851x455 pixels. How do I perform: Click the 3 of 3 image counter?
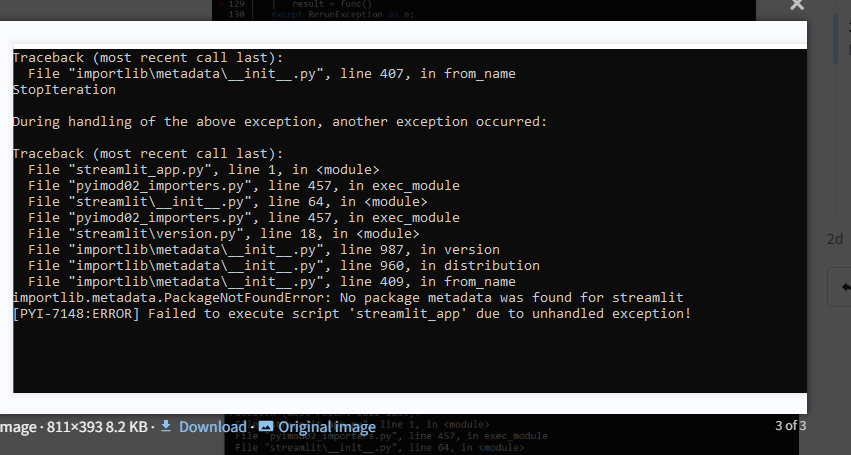click(790, 426)
